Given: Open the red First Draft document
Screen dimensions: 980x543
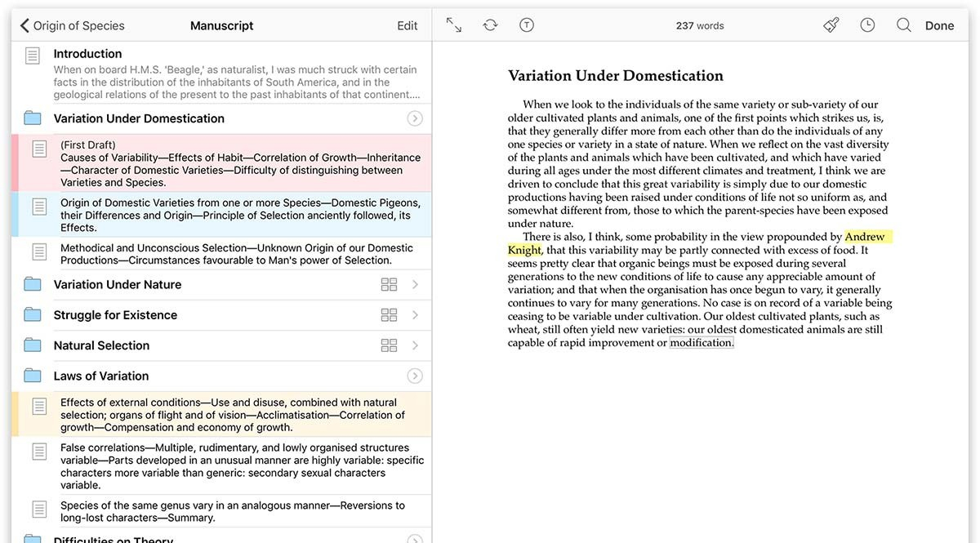Looking at the screenshot, I should tap(220, 163).
